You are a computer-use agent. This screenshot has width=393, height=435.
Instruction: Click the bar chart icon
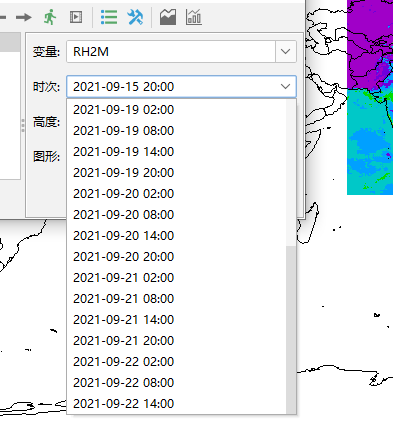point(194,17)
